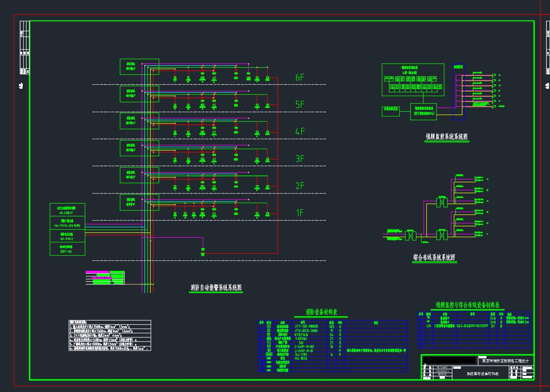Click the leftmost cabling distribution frame symbol
Viewport: 550px width, 392px height.
pos(410,235)
